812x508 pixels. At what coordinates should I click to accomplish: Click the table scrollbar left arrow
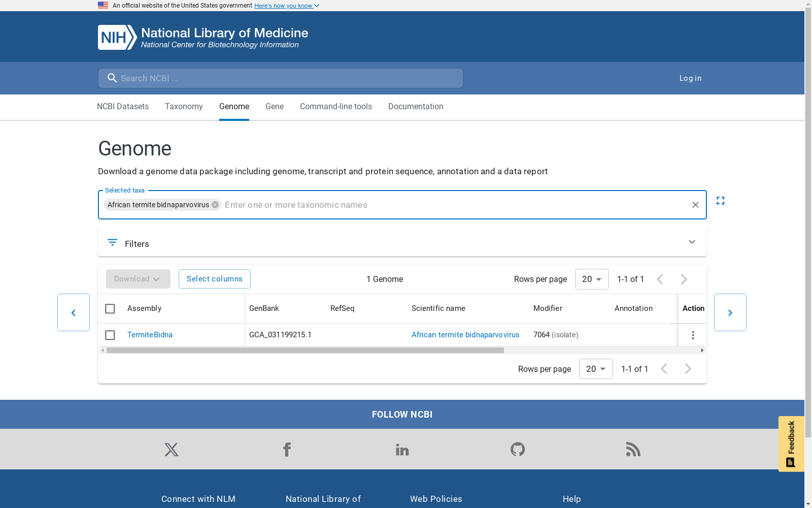coord(103,351)
